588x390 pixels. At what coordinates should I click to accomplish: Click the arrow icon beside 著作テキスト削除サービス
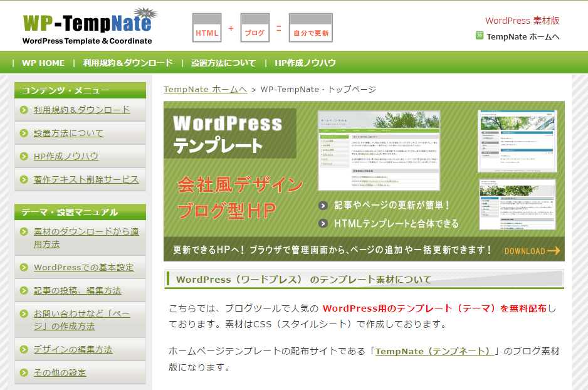pyautogui.click(x=23, y=179)
